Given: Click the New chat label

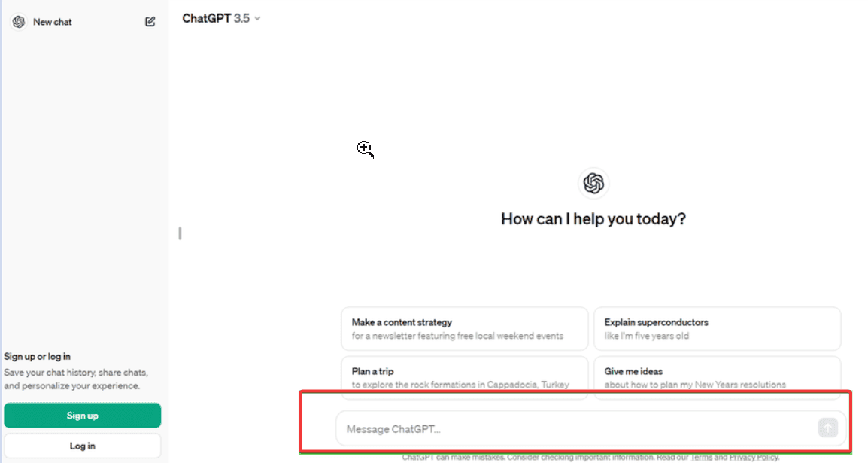Looking at the screenshot, I should point(53,22).
